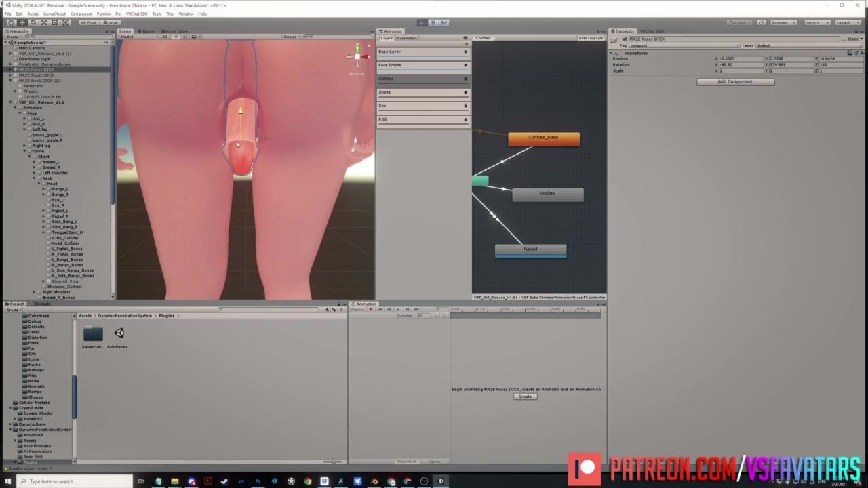The height and width of the screenshot is (488, 868).
Task: Open the VRChat SDK menu
Action: [136, 14]
